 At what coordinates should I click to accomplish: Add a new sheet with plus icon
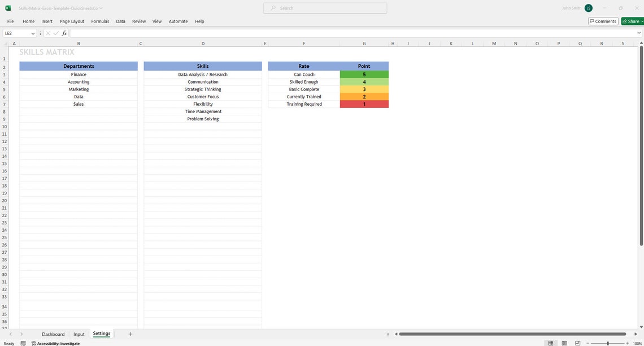130,334
